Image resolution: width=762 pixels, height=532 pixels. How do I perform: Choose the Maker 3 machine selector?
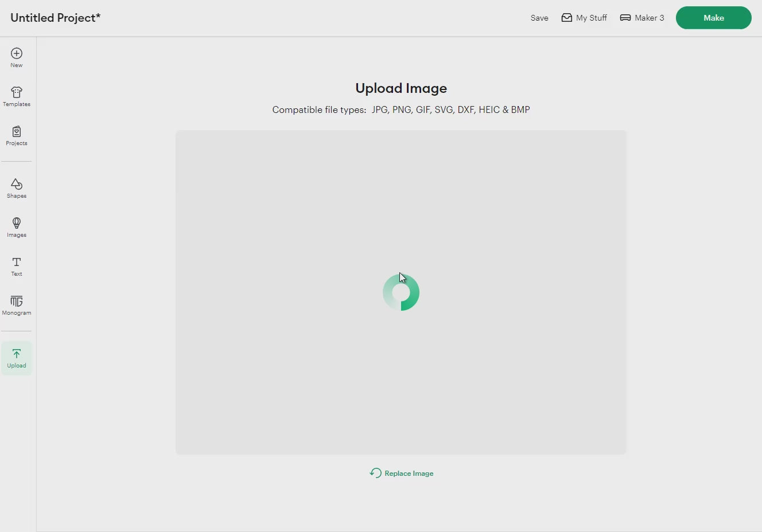pos(642,18)
